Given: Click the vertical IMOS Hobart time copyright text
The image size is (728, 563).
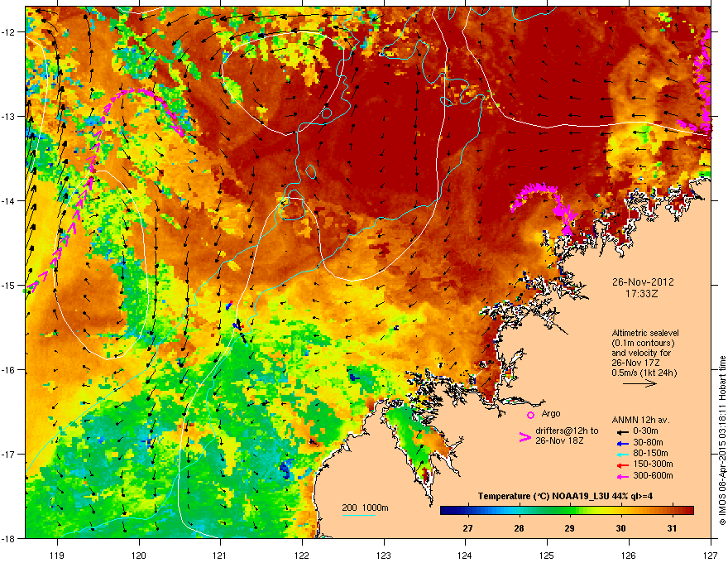Looking at the screenshot, I should point(722,440).
